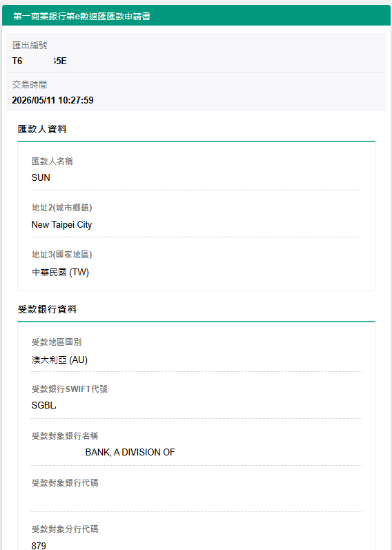
Task: Click the 受款銀行資料 section heading
Action: click(x=47, y=309)
